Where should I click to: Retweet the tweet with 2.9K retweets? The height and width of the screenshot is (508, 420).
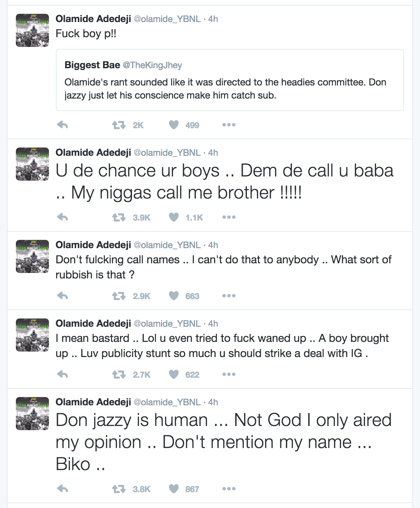tap(119, 296)
